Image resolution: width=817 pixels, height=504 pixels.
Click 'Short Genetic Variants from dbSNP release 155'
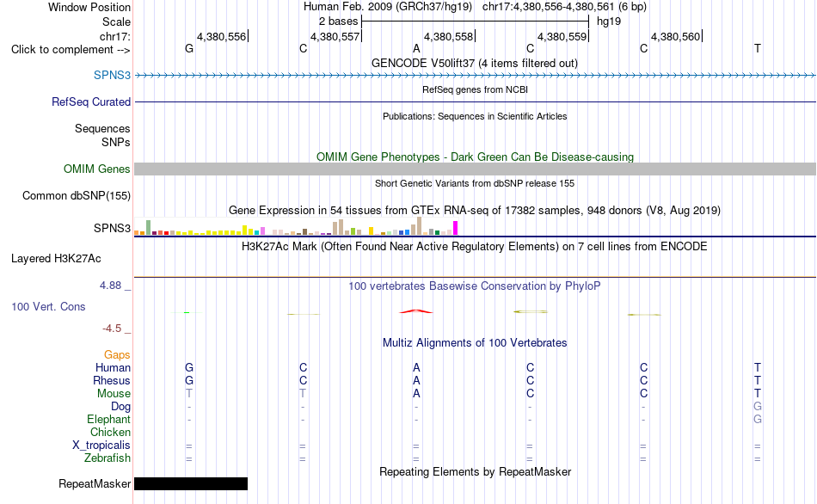tap(475, 183)
